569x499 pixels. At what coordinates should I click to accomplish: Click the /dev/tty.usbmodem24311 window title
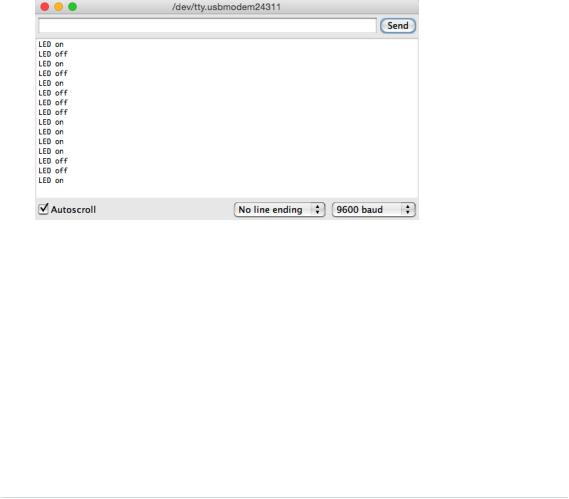coord(226,7)
